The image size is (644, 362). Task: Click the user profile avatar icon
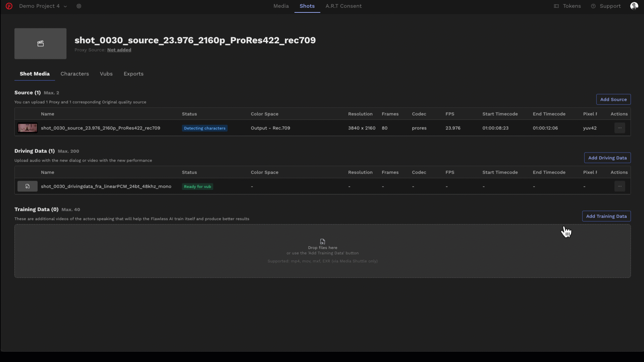(x=634, y=6)
